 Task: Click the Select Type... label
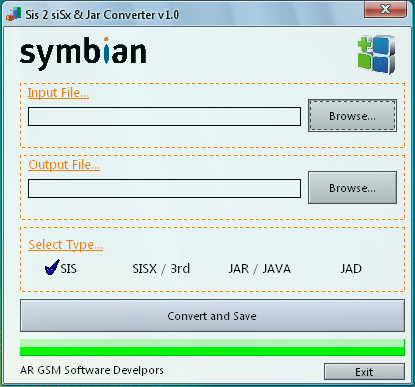click(66, 245)
